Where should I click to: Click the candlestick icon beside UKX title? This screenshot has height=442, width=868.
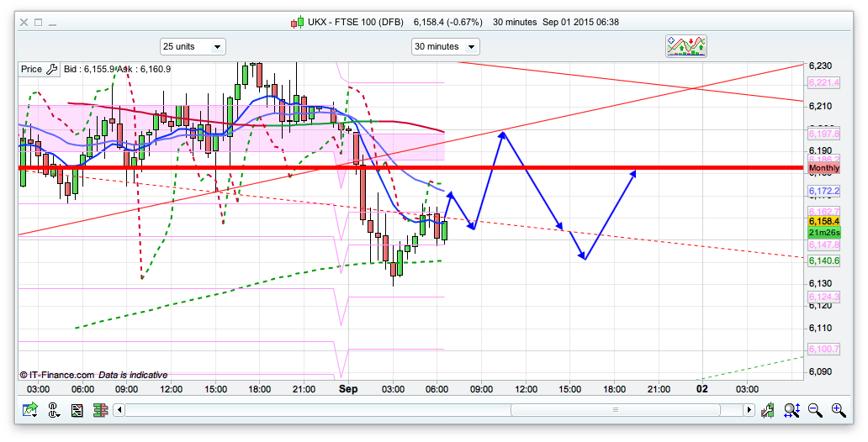(x=297, y=22)
